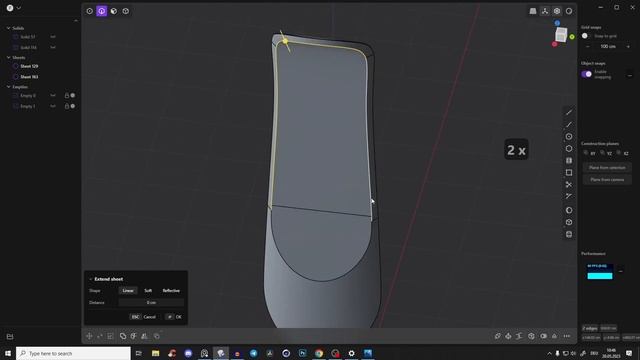The height and width of the screenshot is (360, 640).
Task: Select the XZ construction plane
Action: pos(623,153)
